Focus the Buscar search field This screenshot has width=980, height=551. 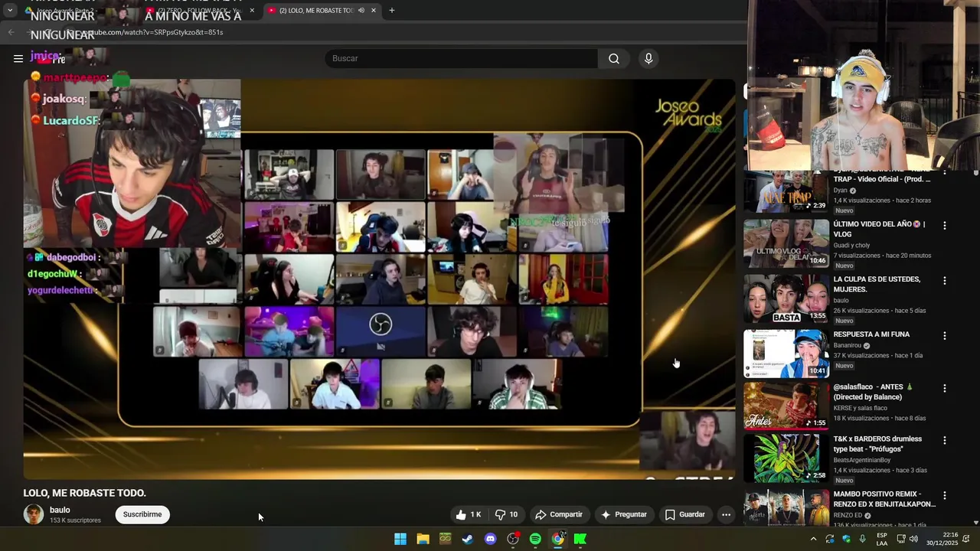click(x=461, y=59)
